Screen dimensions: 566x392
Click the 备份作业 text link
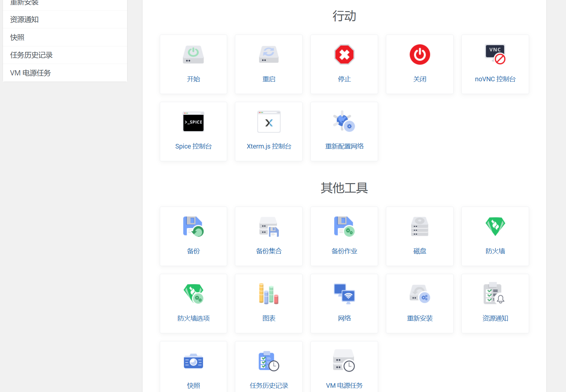(344, 251)
